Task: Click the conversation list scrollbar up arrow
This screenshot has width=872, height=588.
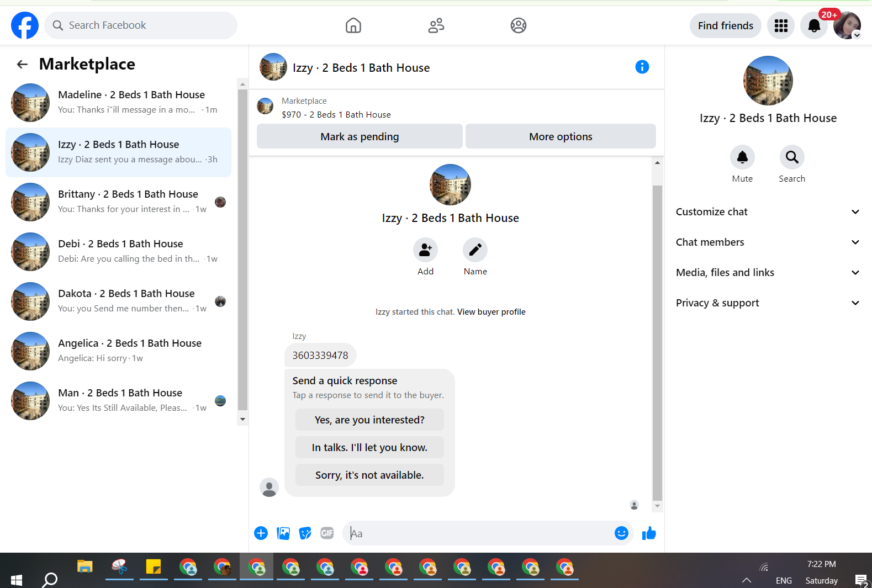Action: pyautogui.click(x=242, y=84)
